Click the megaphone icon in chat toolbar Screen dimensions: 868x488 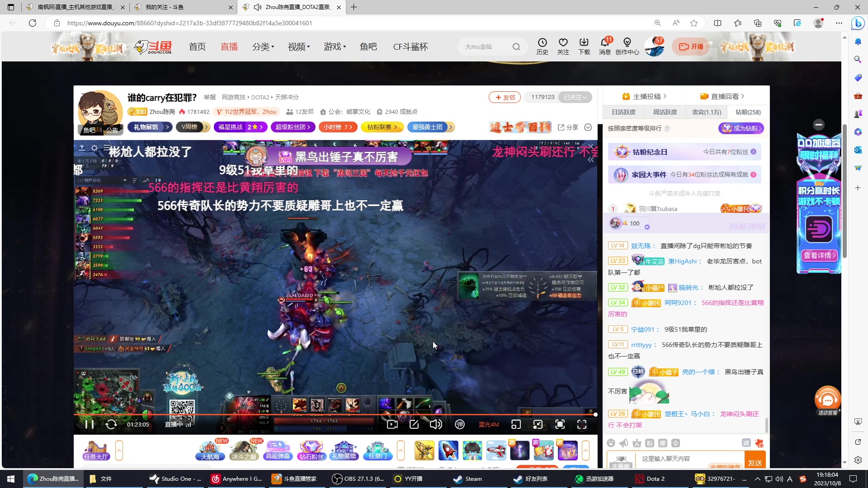click(x=624, y=443)
